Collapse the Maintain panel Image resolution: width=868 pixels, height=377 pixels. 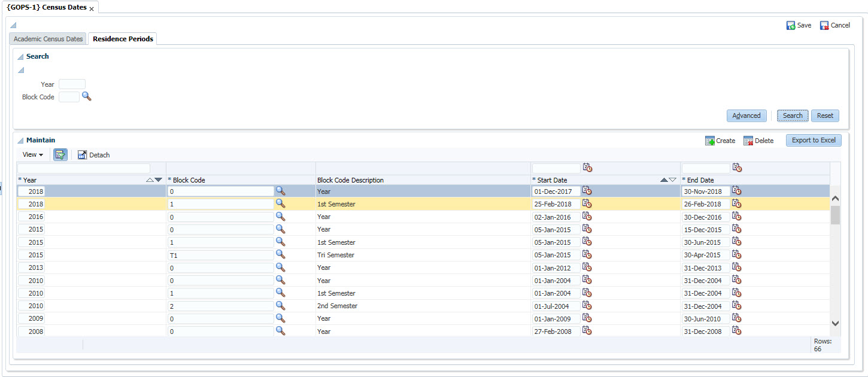[x=20, y=141]
